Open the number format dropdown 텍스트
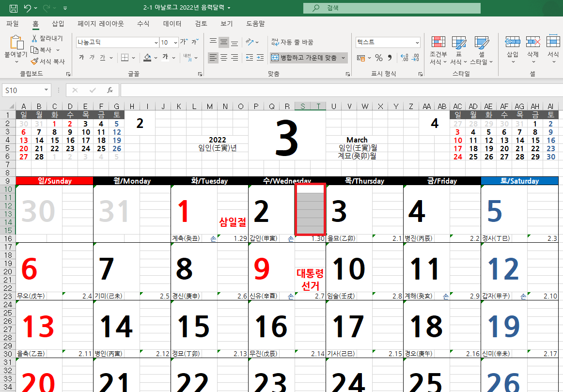 [417, 42]
